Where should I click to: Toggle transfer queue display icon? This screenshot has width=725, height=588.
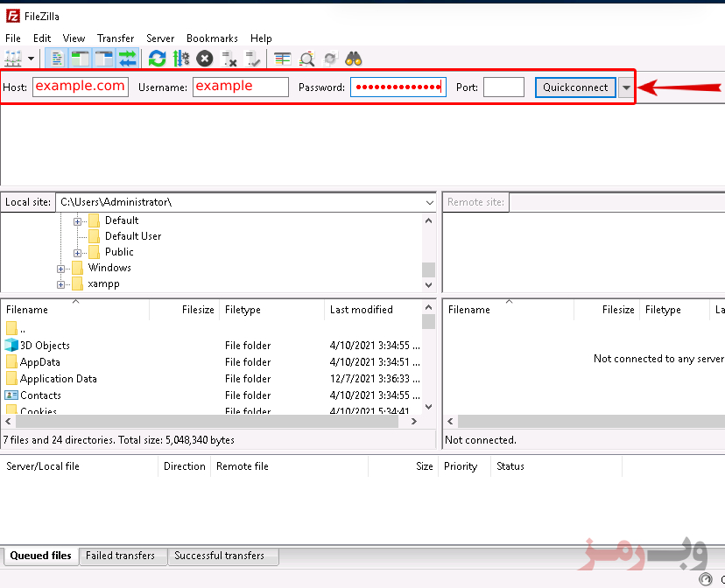tap(127, 59)
